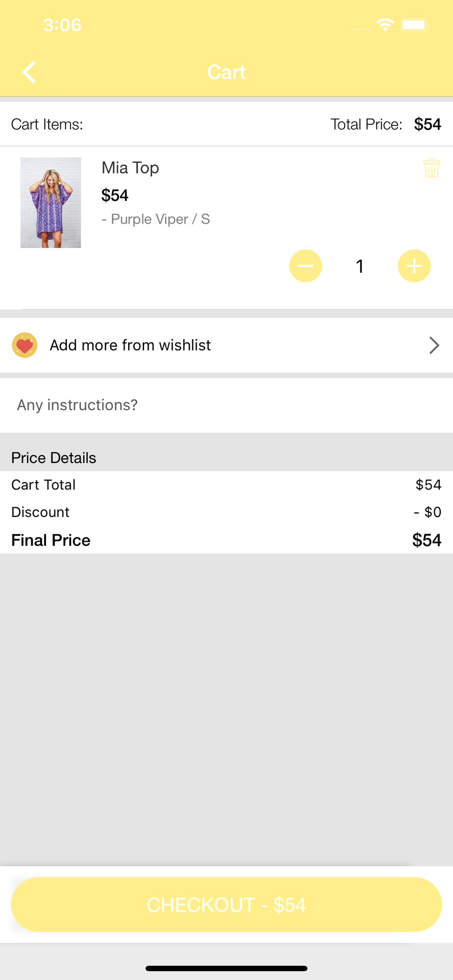Decrease quantity with the minus button
Viewport: 453px width, 980px height.
[305, 266]
